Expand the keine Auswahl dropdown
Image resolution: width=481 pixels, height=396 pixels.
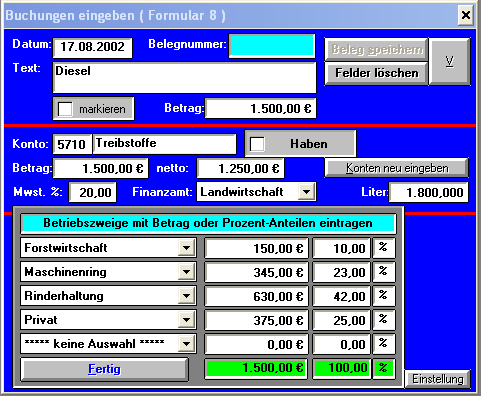coord(186,344)
